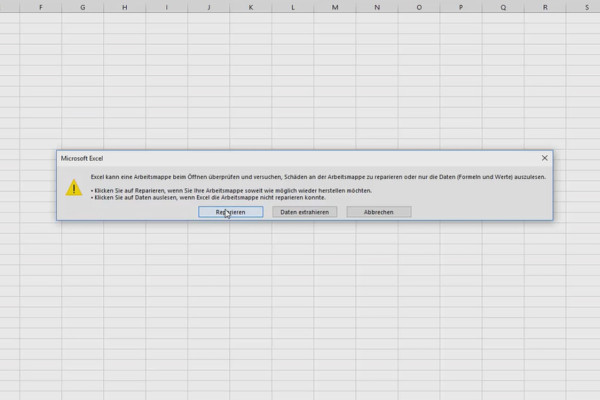
Task: Click the 'Excel kann eine Arbeitsmappe' message
Action: 318,177
